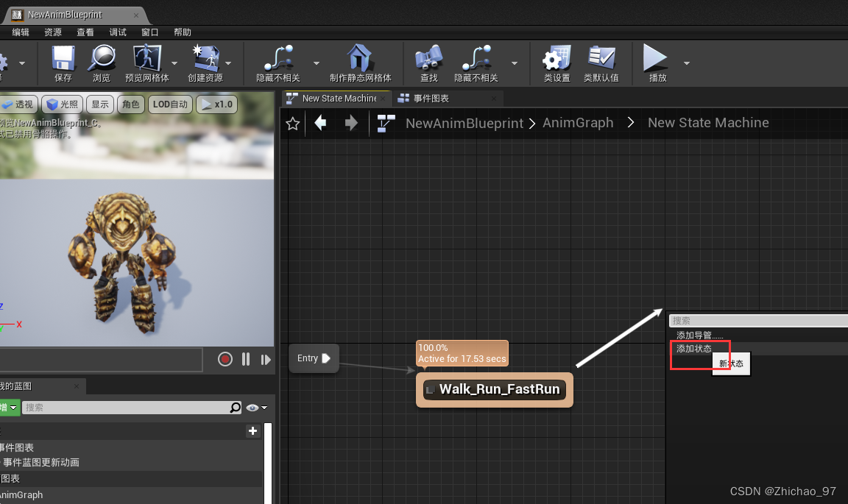Browse to this asset in Content Browser
Viewport: 848px width, 504px height.
[x=102, y=63]
